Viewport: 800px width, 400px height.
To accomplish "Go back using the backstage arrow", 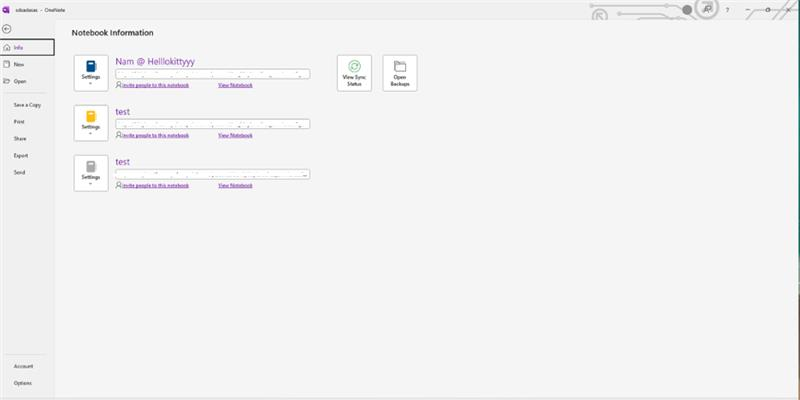I will pyautogui.click(x=7, y=29).
